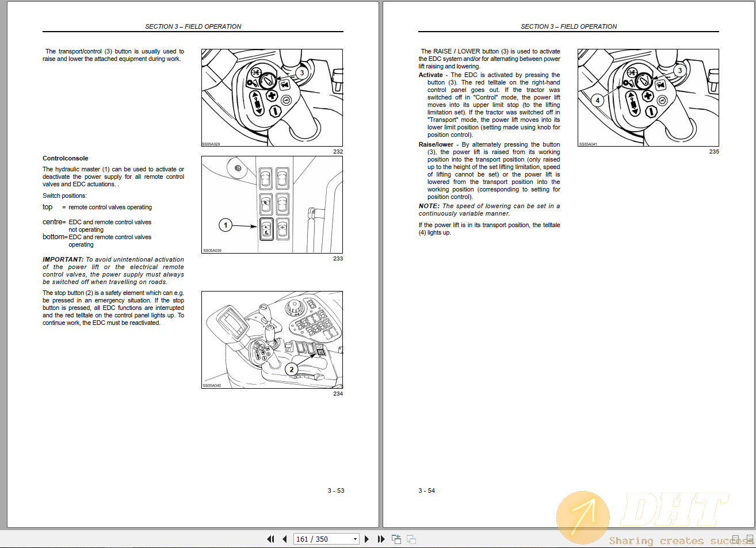This screenshot has width=756, height=548.
Task: Advance to the next page
Action: [366, 539]
